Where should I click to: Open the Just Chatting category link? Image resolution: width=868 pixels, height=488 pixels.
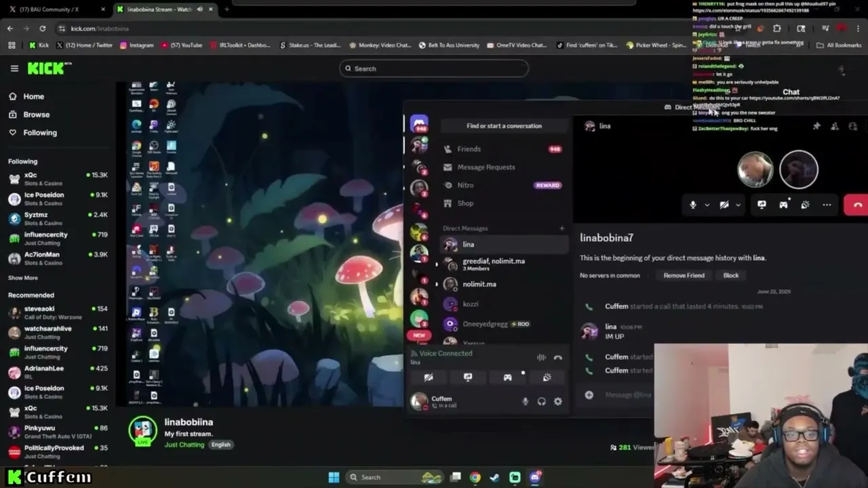pos(184,445)
